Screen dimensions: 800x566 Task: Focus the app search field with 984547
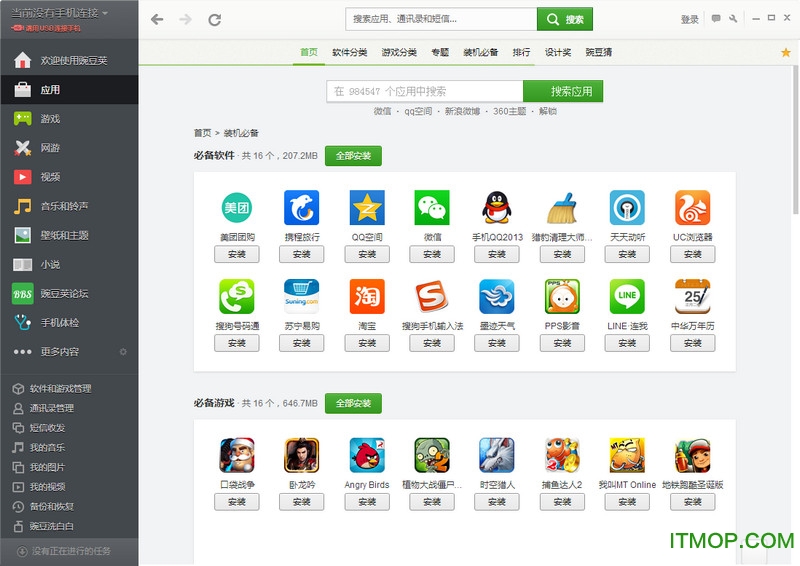pyautogui.click(x=425, y=91)
